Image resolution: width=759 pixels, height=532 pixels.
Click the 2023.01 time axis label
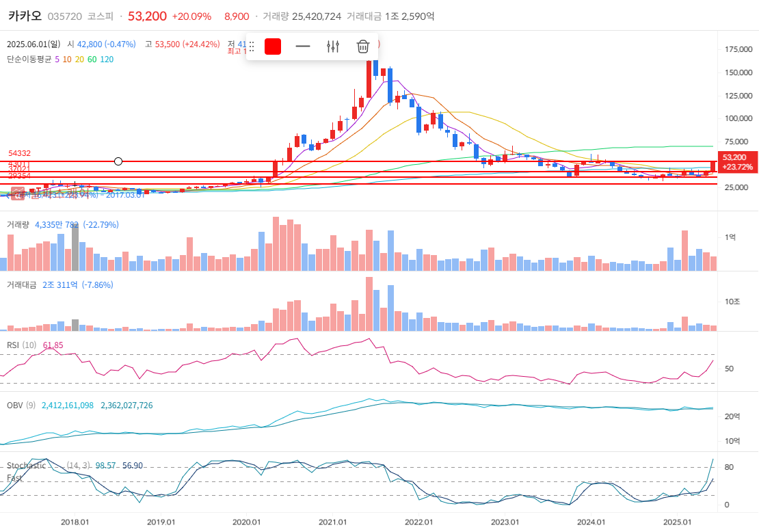point(505,522)
